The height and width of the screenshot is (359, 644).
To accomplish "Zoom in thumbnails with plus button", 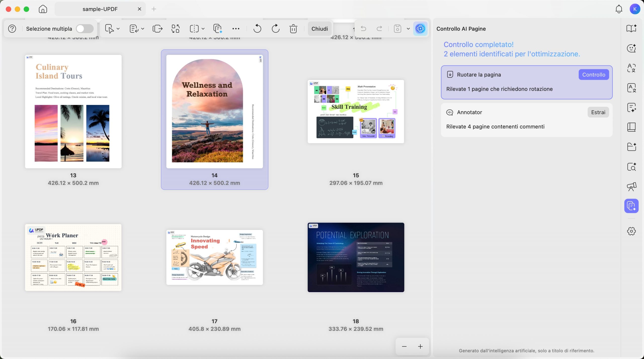I will pyautogui.click(x=420, y=347).
